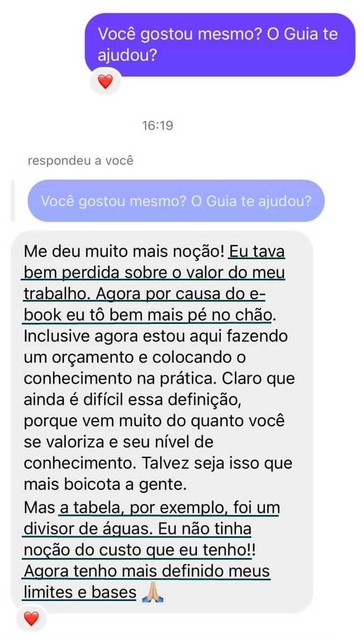This screenshot has width=364, height=639.
Task: Open the quoted light-purple reply preview
Action: [176, 201]
